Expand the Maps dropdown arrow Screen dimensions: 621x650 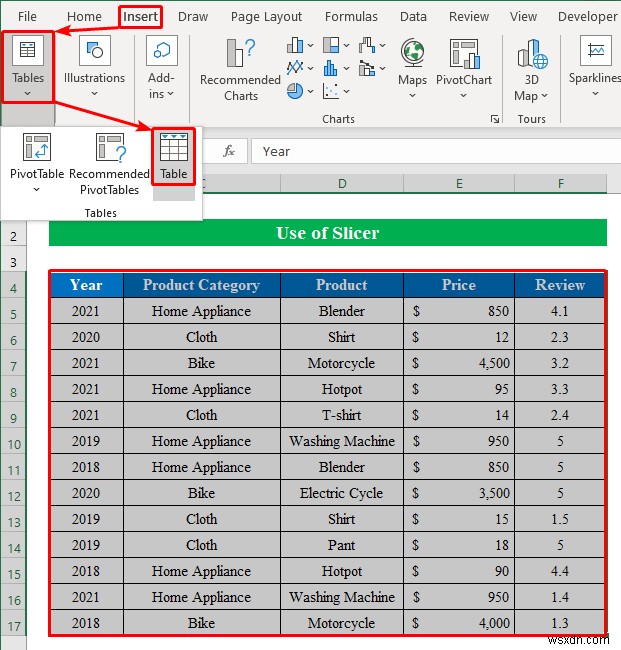(x=412, y=96)
